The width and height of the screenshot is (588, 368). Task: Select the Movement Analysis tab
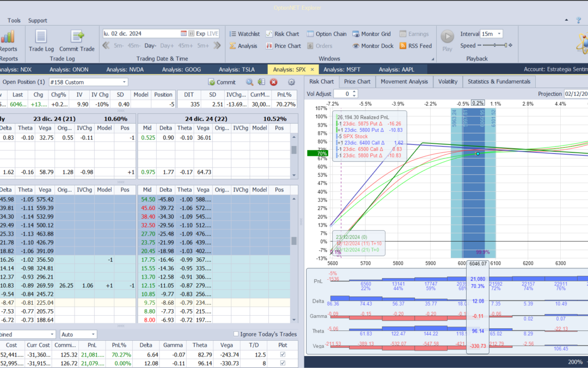(404, 81)
